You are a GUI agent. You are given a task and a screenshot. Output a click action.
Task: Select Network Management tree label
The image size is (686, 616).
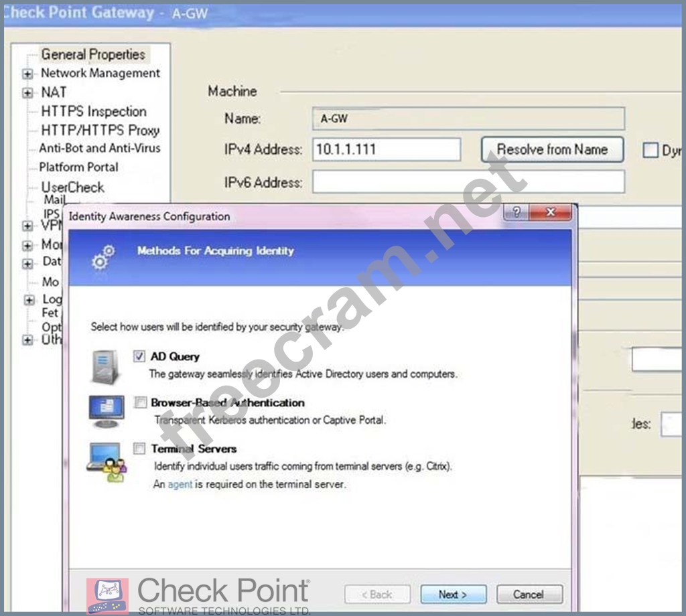click(100, 73)
